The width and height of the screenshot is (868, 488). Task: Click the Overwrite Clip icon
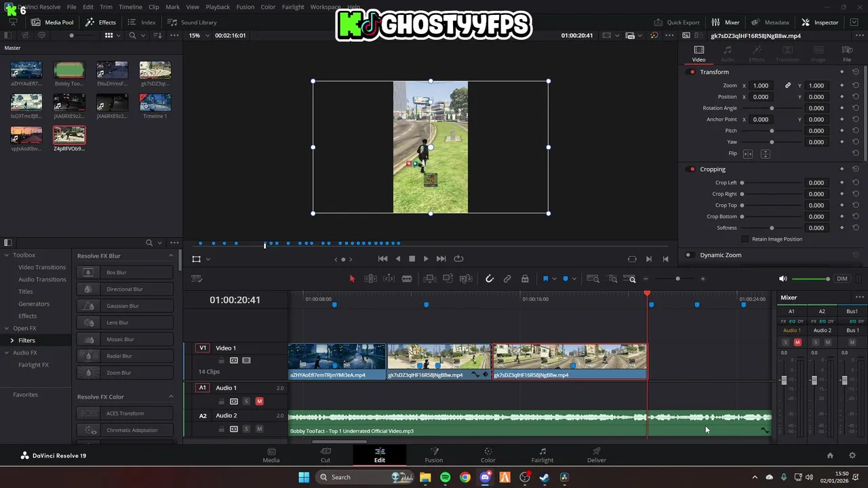(448, 279)
